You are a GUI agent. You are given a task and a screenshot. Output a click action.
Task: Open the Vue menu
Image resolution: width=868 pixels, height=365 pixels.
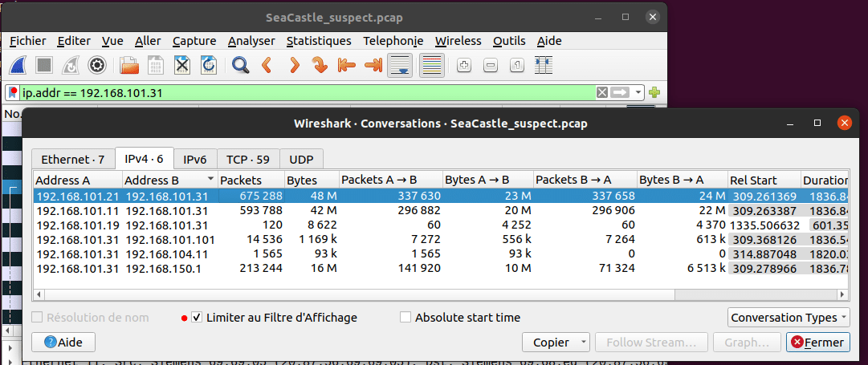[x=112, y=41]
